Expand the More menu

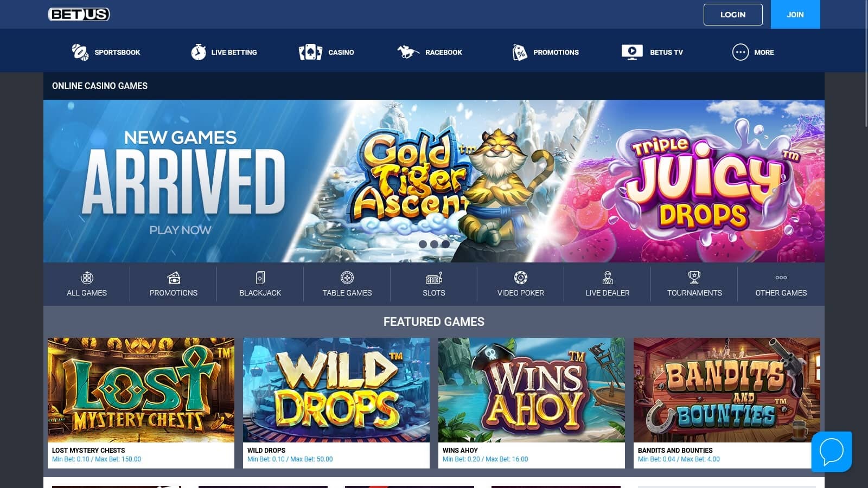753,52
